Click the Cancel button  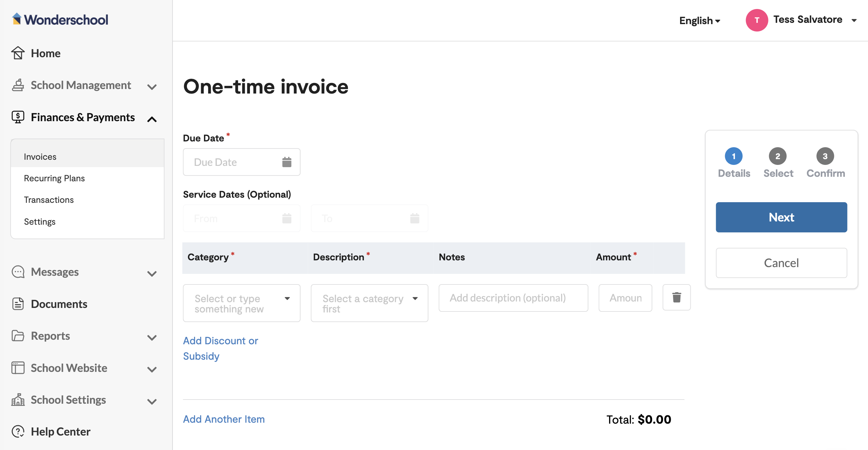781,263
